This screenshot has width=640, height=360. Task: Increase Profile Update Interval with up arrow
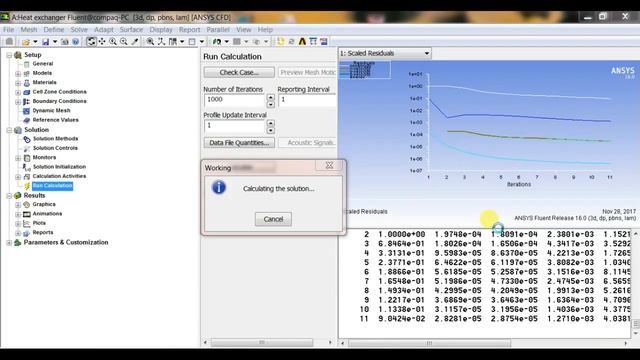(271, 123)
